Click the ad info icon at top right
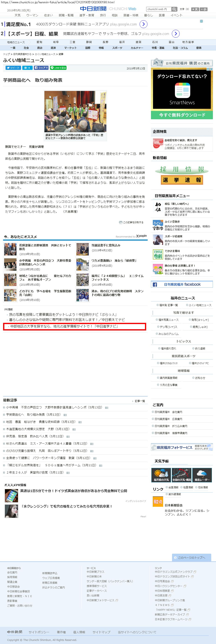The width and height of the screenshot is (216, 644). (201, 21)
